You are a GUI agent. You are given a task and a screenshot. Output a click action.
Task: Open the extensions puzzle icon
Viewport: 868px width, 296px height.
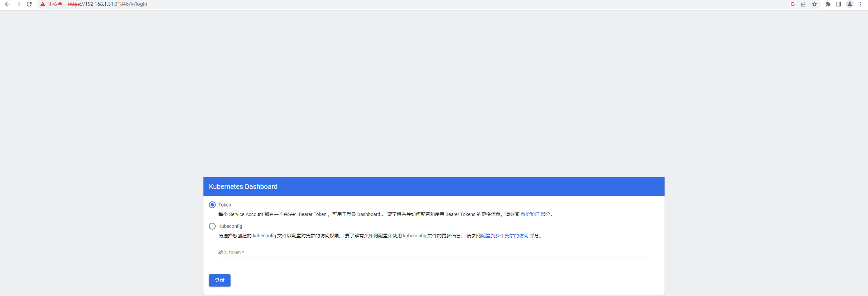point(828,4)
